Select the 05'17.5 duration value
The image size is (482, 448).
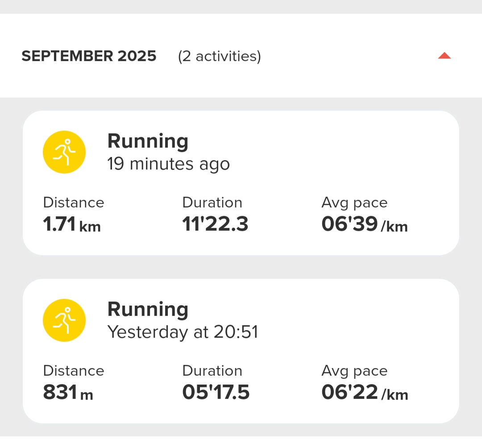[x=216, y=392]
